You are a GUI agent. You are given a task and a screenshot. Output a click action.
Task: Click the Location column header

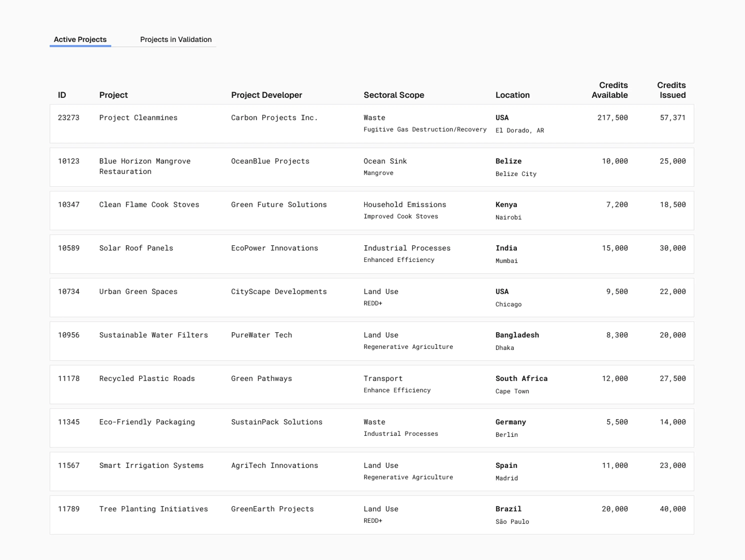tap(512, 95)
